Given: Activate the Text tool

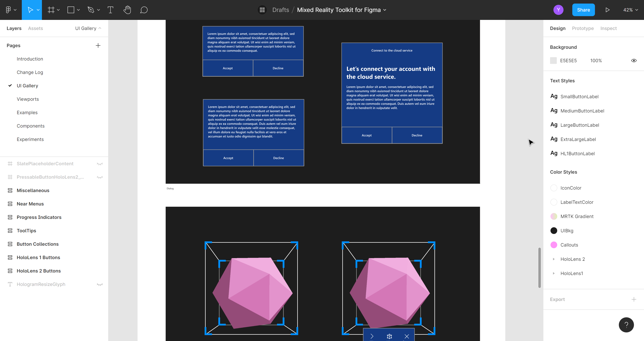Looking at the screenshot, I should pyautogui.click(x=110, y=10).
